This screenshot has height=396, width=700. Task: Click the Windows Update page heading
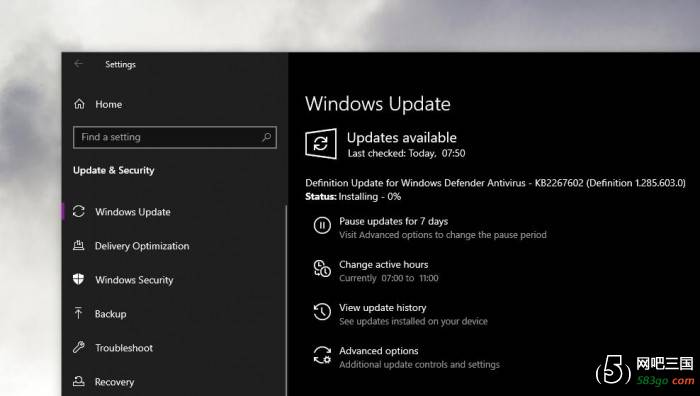(x=378, y=104)
